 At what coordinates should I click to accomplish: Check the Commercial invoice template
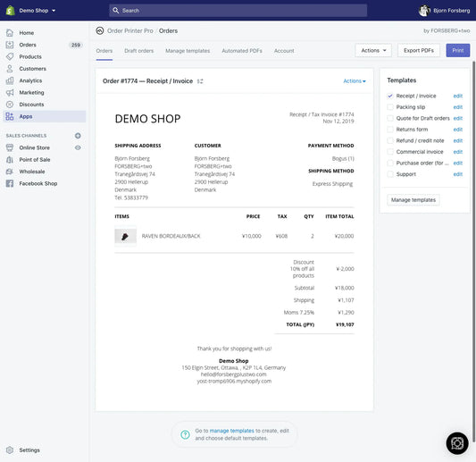[390, 152]
